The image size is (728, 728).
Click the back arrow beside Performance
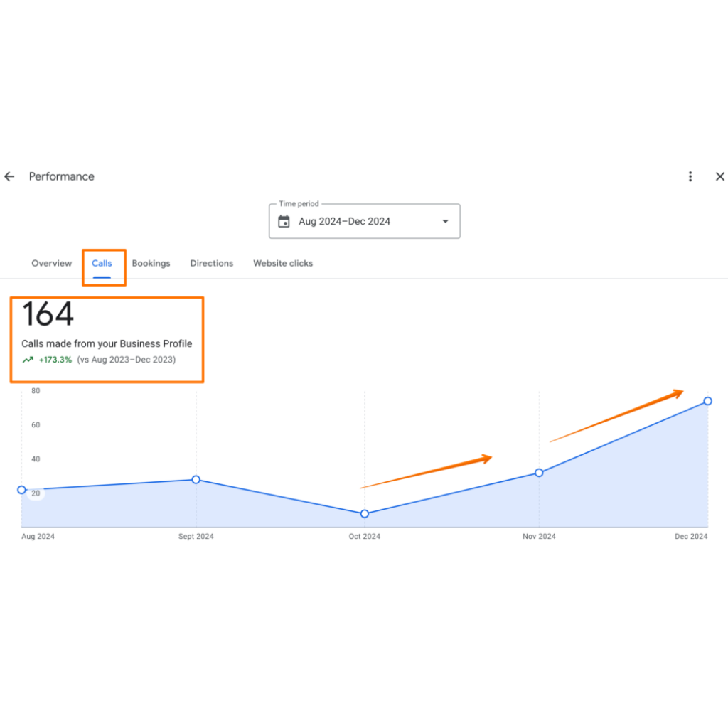(x=9, y=176)
